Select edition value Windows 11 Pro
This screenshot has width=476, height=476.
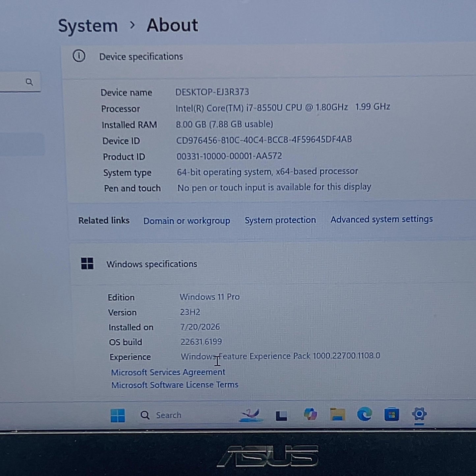pyautogui.click(x=210, y=297)
